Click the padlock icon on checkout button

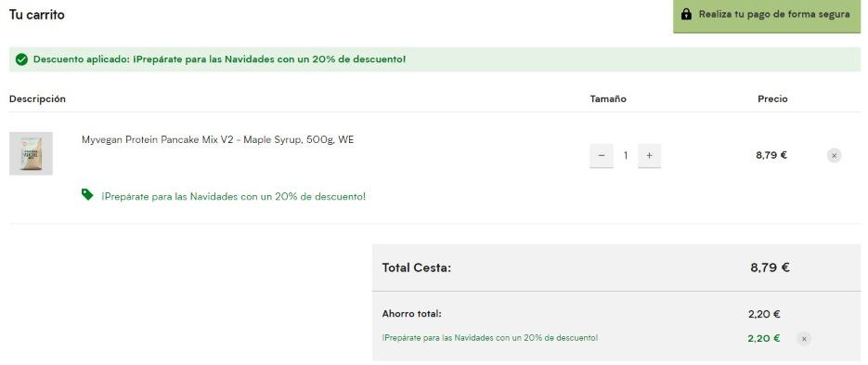(x=686, y=15)
